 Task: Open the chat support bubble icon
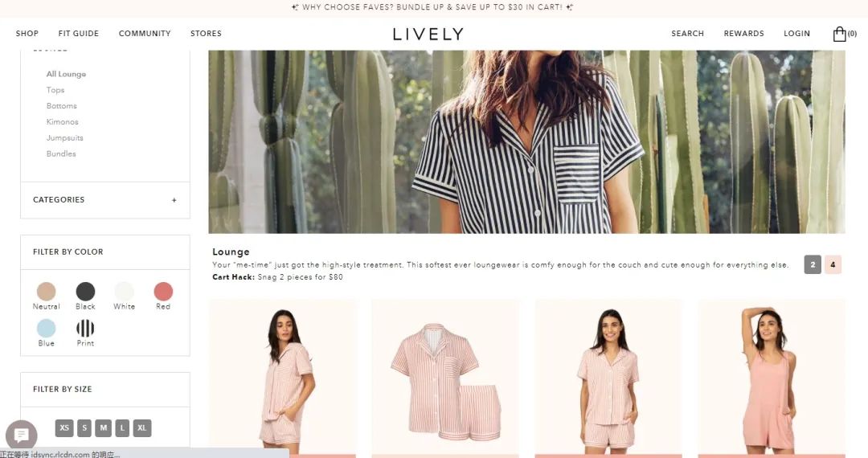[x=22, y=435]
